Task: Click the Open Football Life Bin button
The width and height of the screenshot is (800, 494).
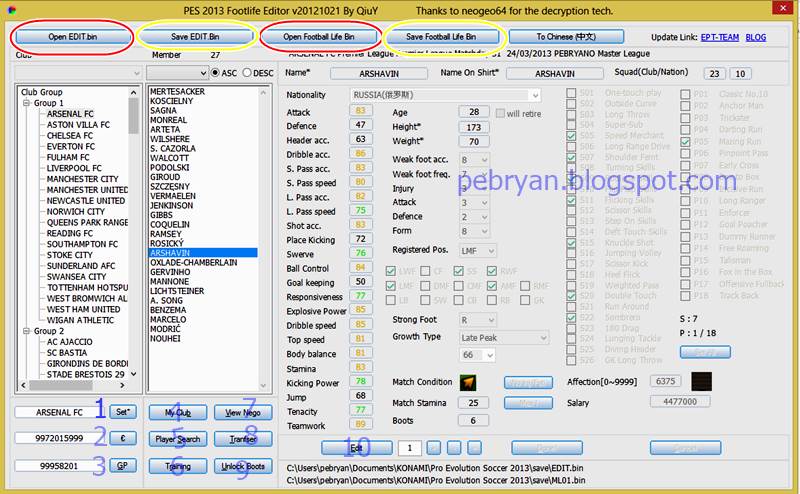Action: point(319,37)
